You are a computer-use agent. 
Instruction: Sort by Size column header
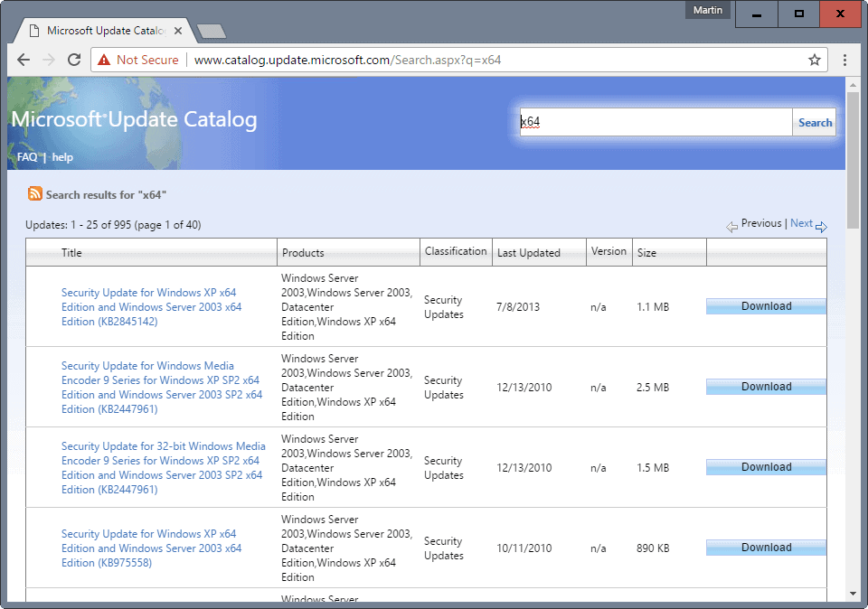coord(646,253)
